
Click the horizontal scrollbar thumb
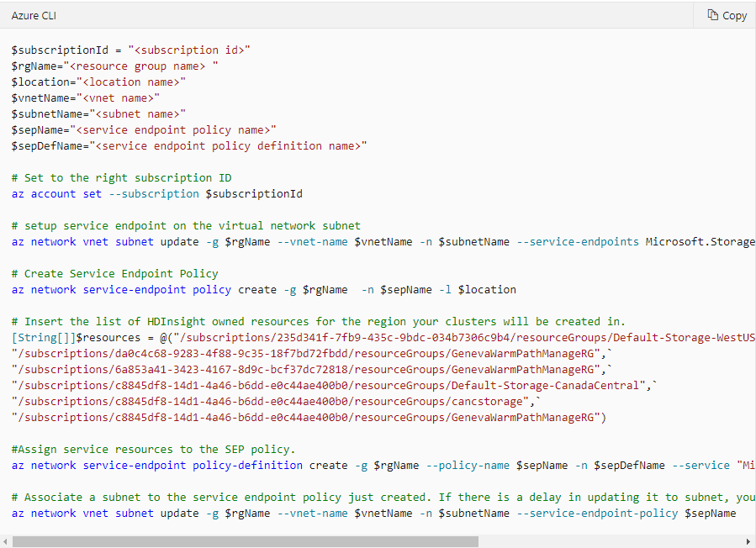tap(246, 542)
